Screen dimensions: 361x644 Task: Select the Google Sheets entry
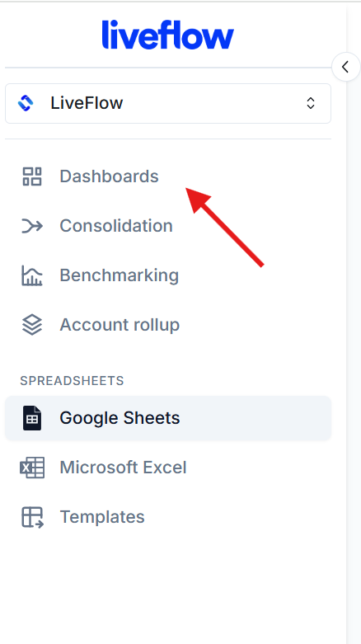tap(168, 418)
